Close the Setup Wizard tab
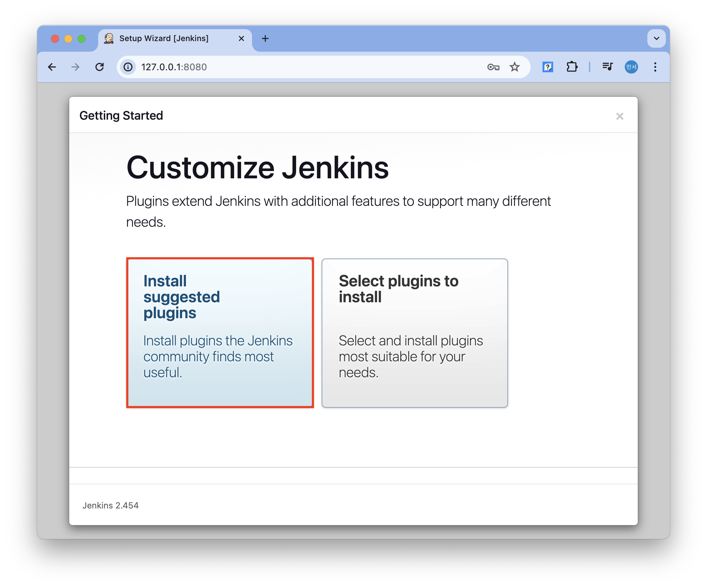707x588 pixels. [x=241, y=39]
